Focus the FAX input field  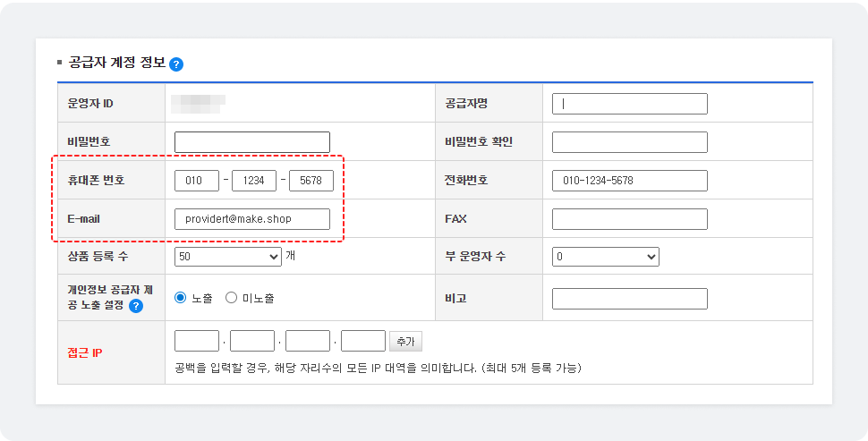(x=629, y=219)
